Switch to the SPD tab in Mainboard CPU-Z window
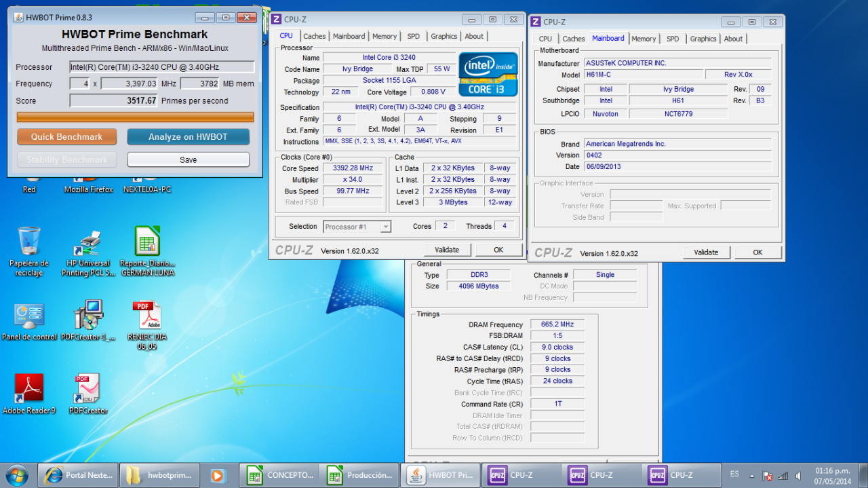The image size is (868, 488). (x=673, y=39)
